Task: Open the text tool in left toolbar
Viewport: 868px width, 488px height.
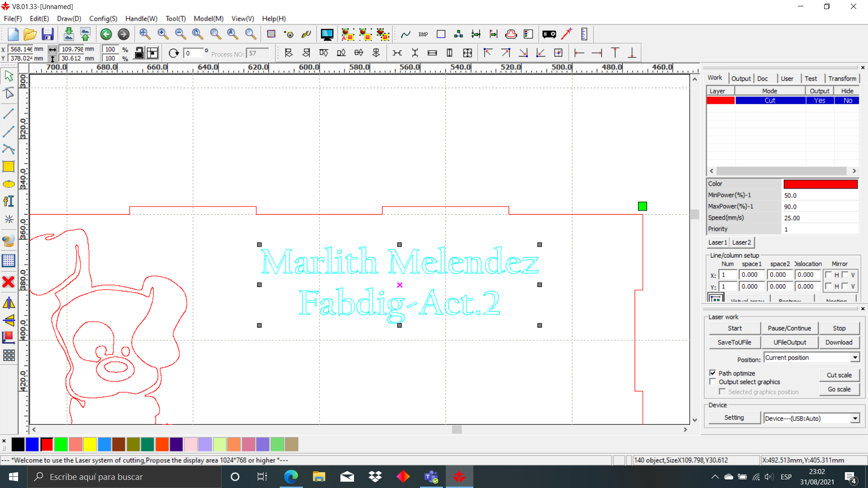Action: click(9, 202)
